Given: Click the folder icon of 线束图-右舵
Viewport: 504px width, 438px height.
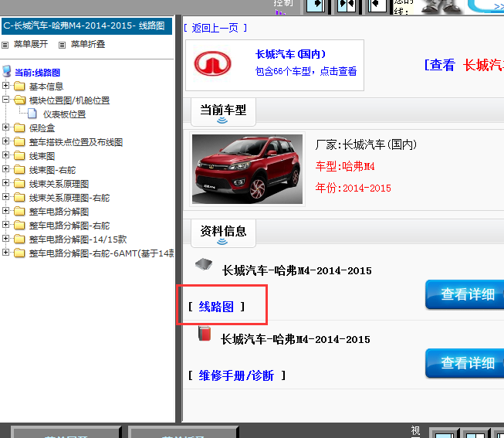Looking at the screenshot, I should pos(19,169).
